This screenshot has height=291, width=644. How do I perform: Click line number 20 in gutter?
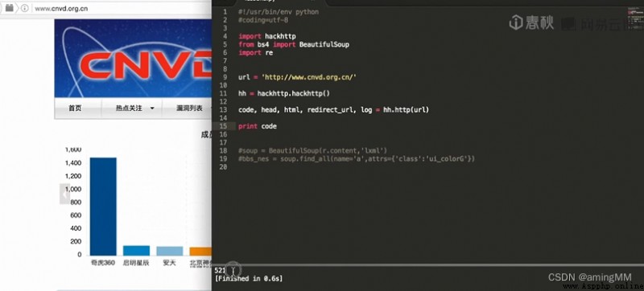click(223, 167)
